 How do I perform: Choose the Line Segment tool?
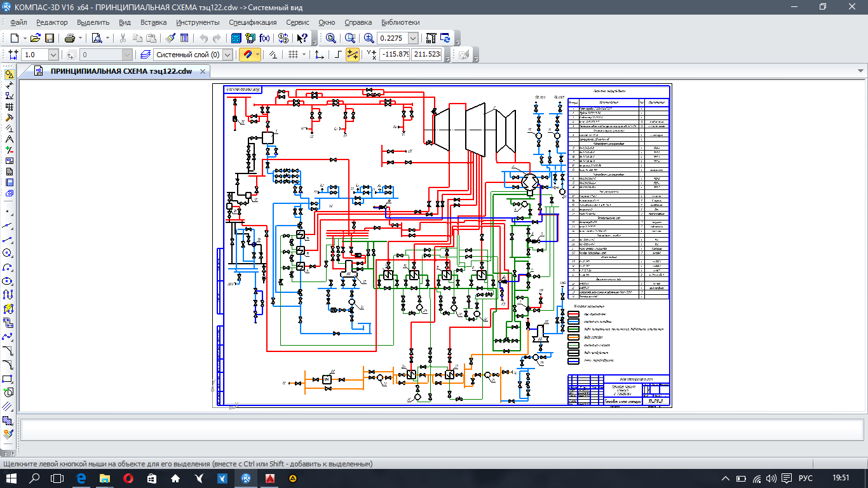tap(9, 240)
